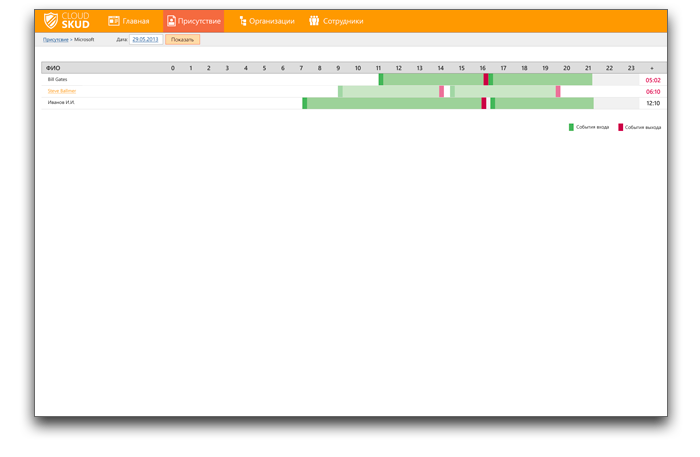This screenshot has height=457, width=700.
Task: Click the green entry legend swatch
Action: [571, 127]
